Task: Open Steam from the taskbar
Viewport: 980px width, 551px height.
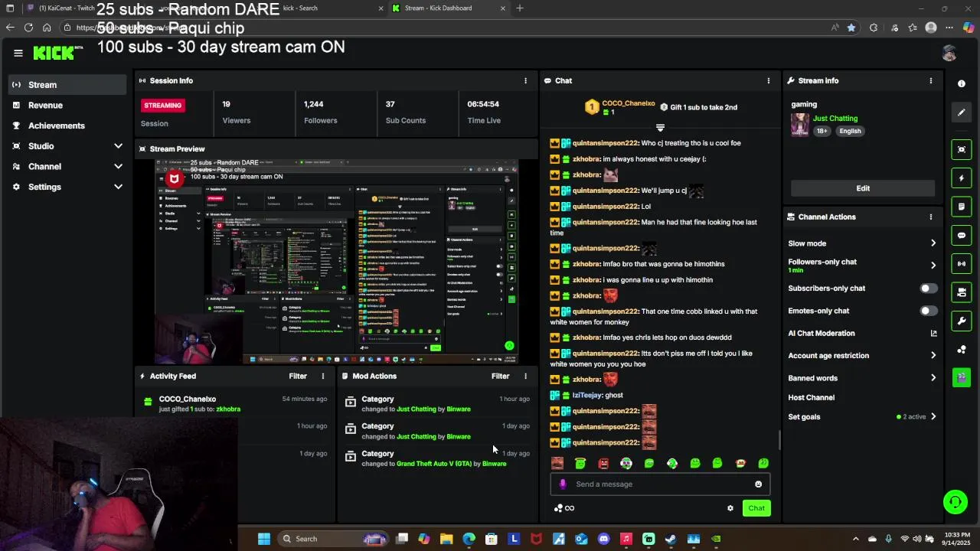Action: (x=671, y=539)
